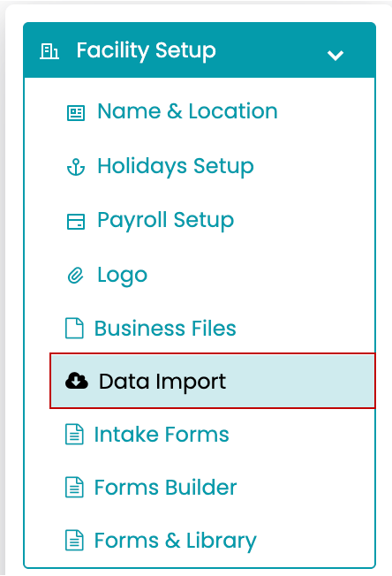Open Intake Forms
Screen dimensions: 392x576
pos(162,434)
